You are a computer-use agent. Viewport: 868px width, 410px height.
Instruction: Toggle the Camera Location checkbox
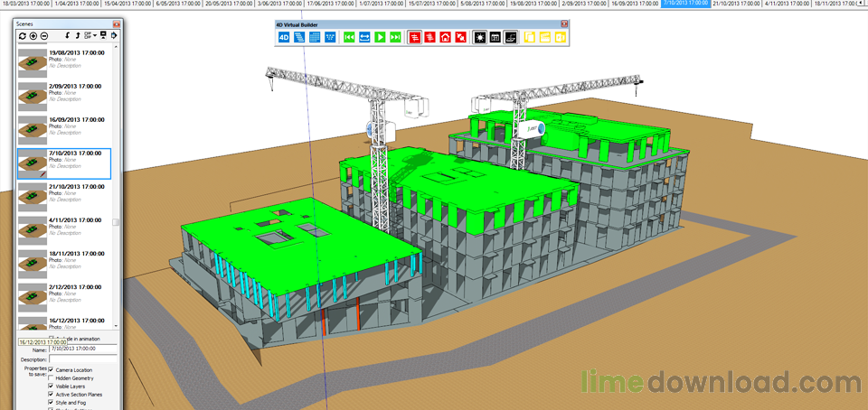(51, 370)
